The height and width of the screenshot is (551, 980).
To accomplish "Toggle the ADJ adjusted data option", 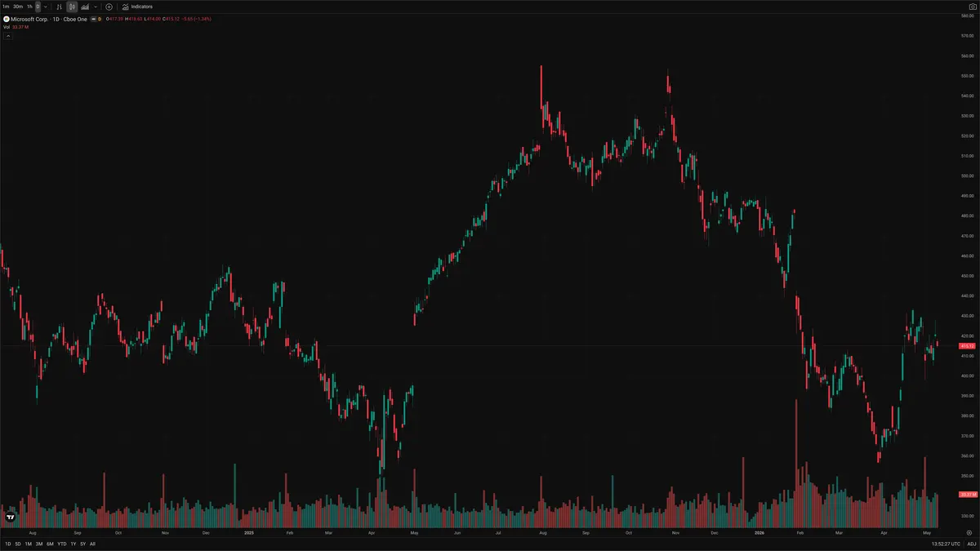I will click(971, 544).
